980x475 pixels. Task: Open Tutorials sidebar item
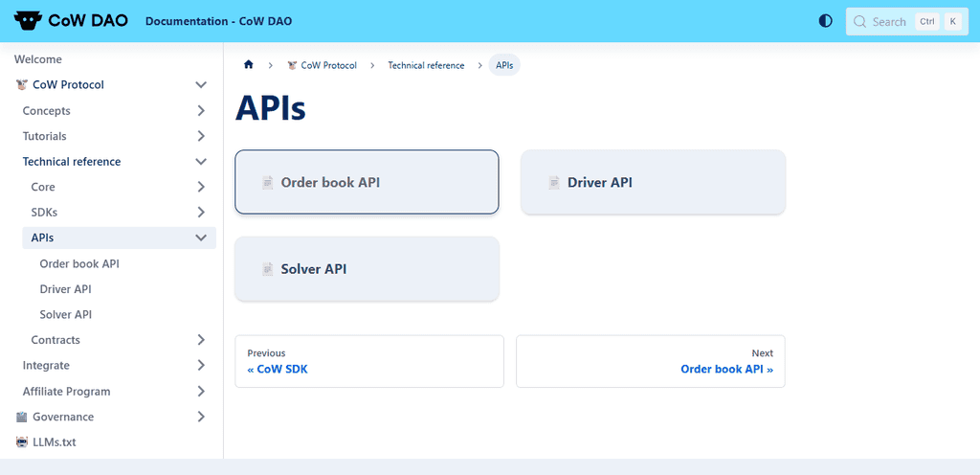click(x=44, y=136)
